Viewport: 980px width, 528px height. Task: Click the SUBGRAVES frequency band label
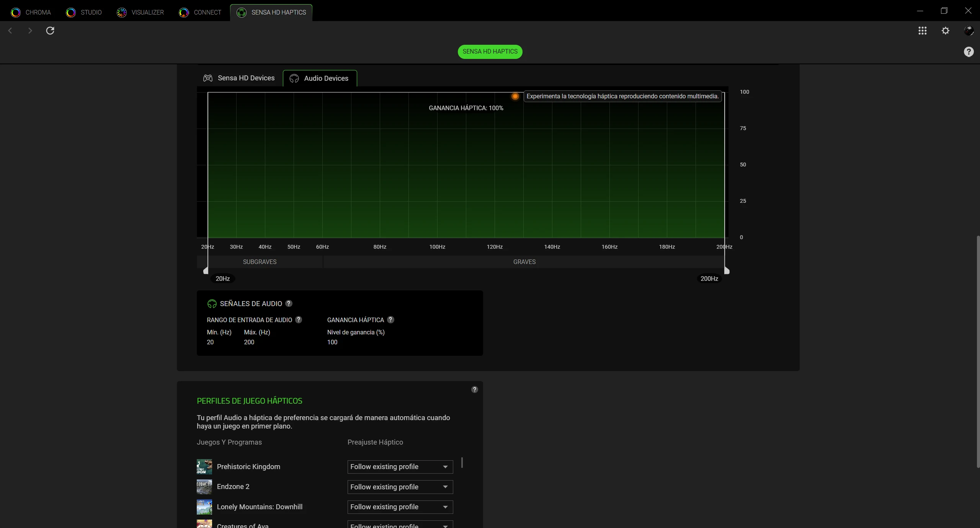pos(260,262)
